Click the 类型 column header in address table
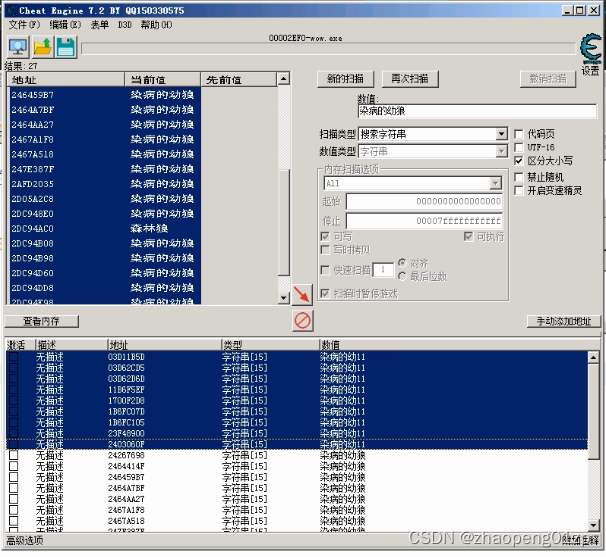Image resolution: width=606 pixels, height=557 pixels. pos(270,345)
